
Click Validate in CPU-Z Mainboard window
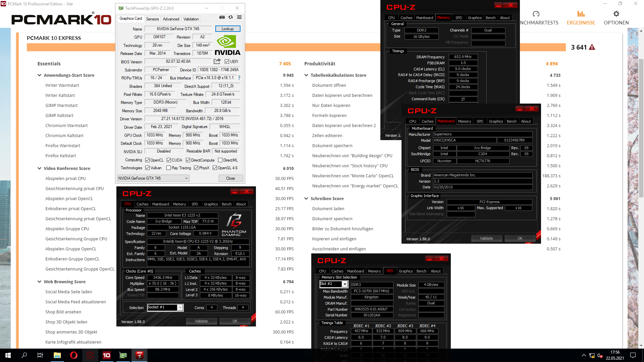click(x=486, y=238)
